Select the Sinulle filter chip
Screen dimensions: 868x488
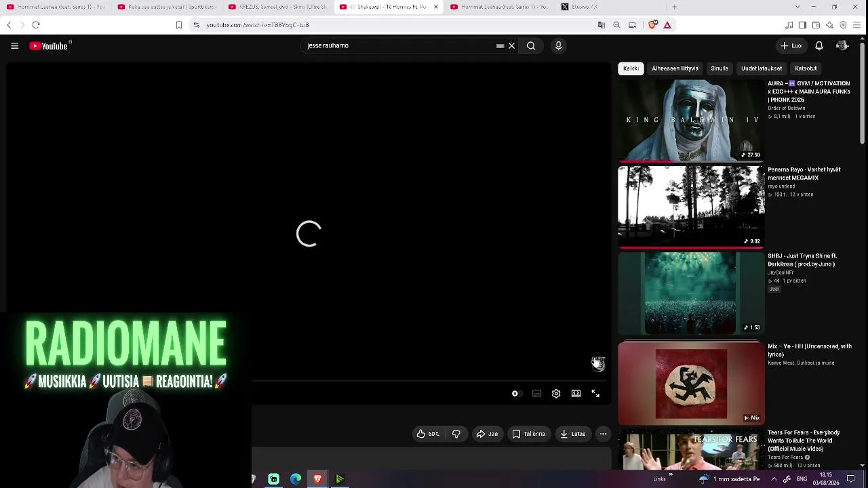pos(719,68)
